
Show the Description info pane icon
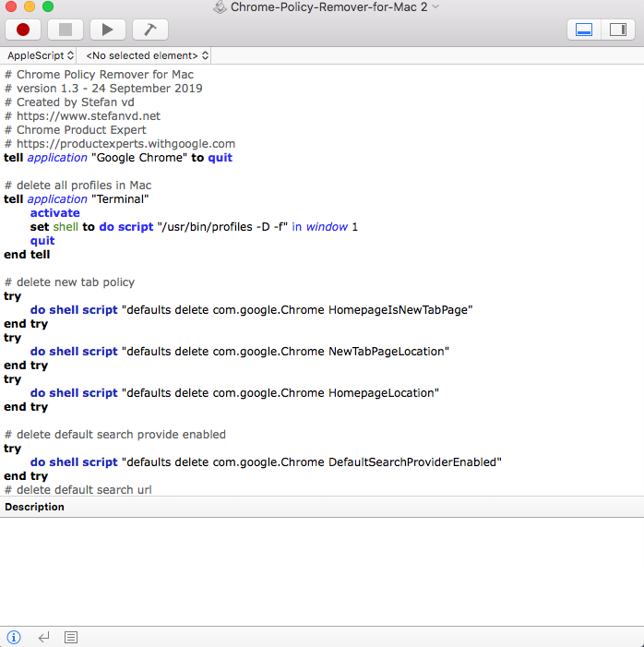pos(14,637)
